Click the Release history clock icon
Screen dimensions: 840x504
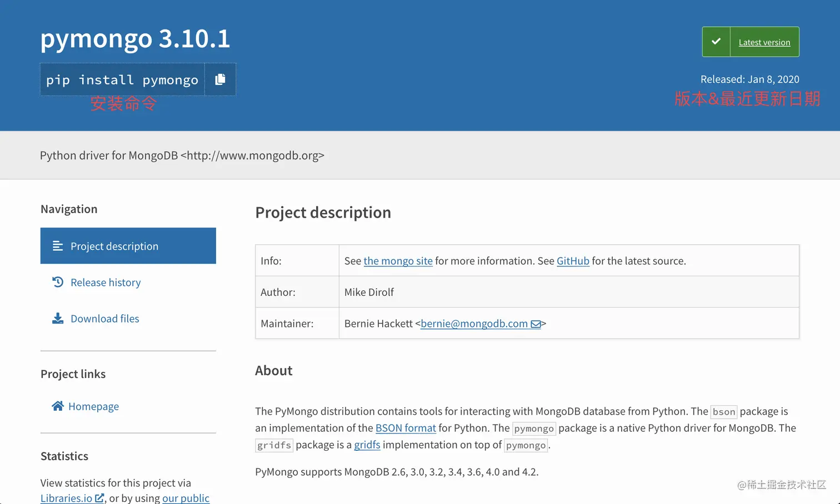click(58, 282)
